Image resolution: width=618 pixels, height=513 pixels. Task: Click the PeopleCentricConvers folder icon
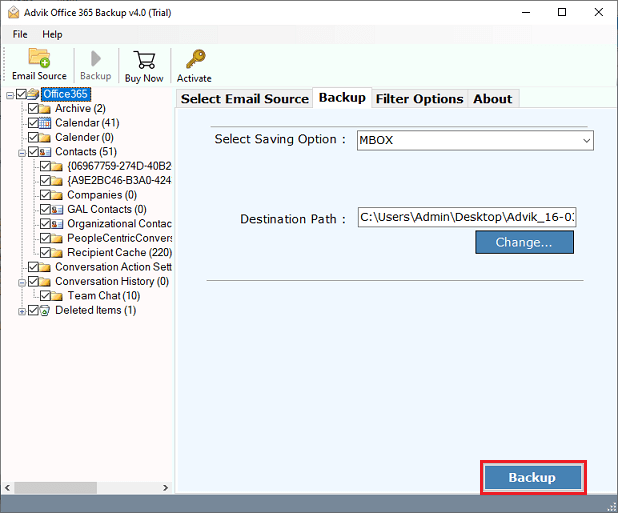coord(57,238)
